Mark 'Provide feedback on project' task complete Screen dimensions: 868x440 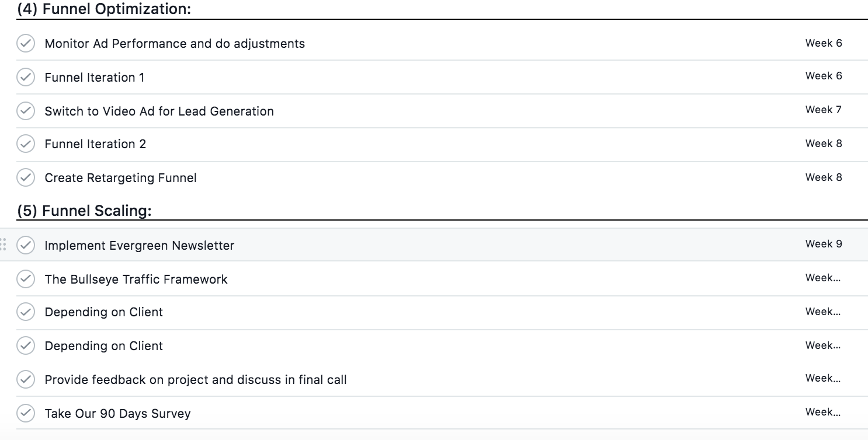(26, 379)
